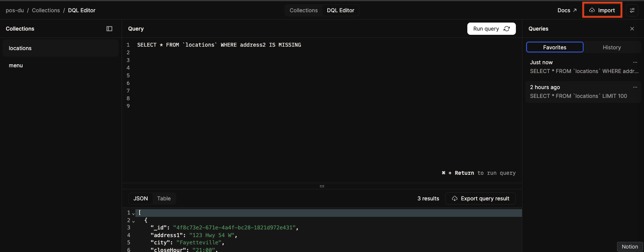Switch to the Collections top tab
Viewport: 644px width, 252px height.
[x=304, y=10]
